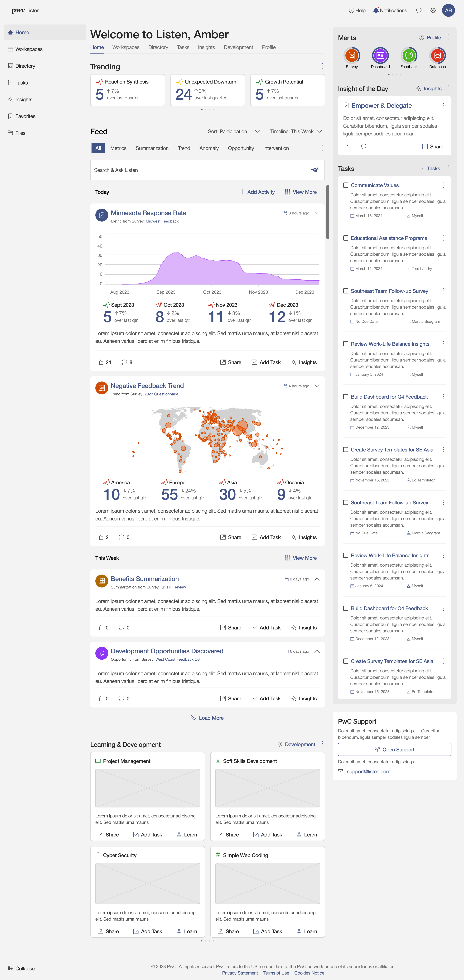This screenshot has height=980, width=464.
Task: Expand the Benefits Summarization card chevron
Action: click(x=317, y=579)
